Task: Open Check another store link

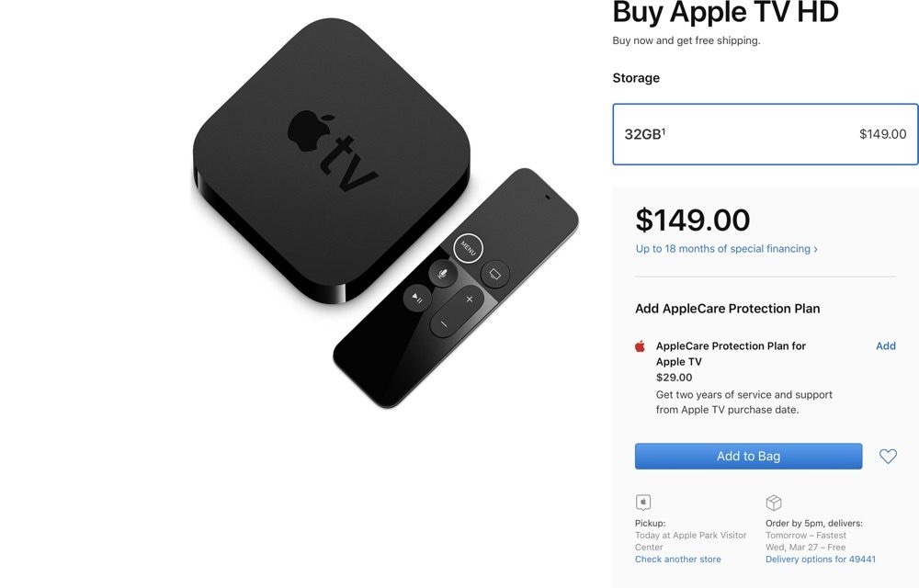Action: (678, 560)
